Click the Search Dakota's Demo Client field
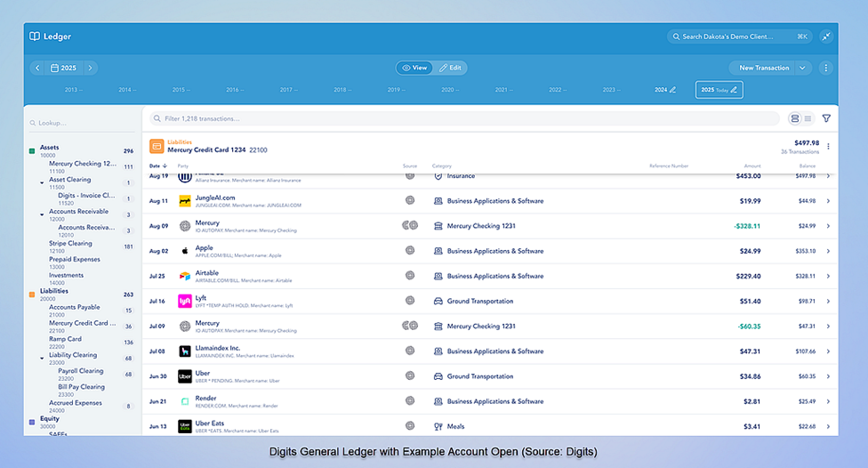The image size is (868, 468). pyautogui.click(x=739, y=36)
